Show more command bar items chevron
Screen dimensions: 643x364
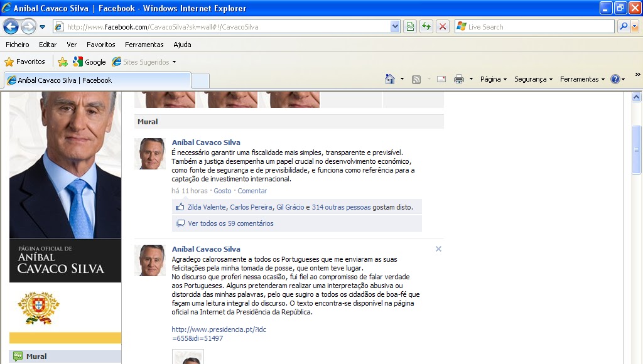tap(638, 75)
